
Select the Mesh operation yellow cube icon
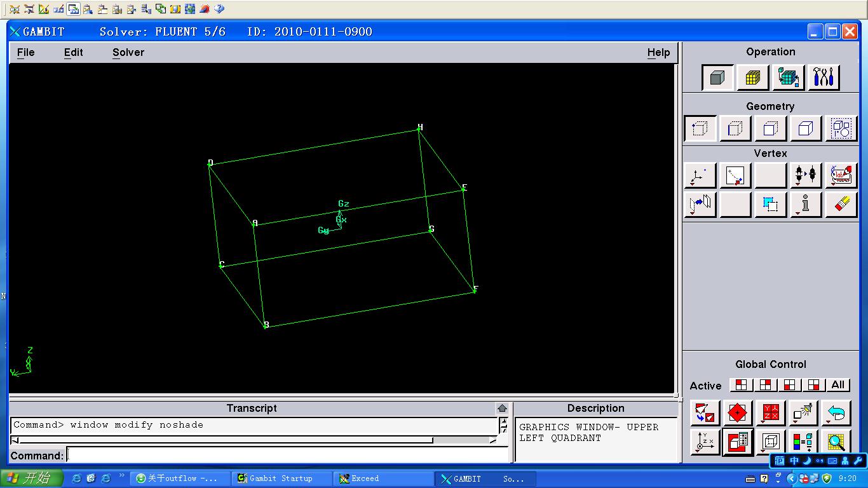coord(752,78)
